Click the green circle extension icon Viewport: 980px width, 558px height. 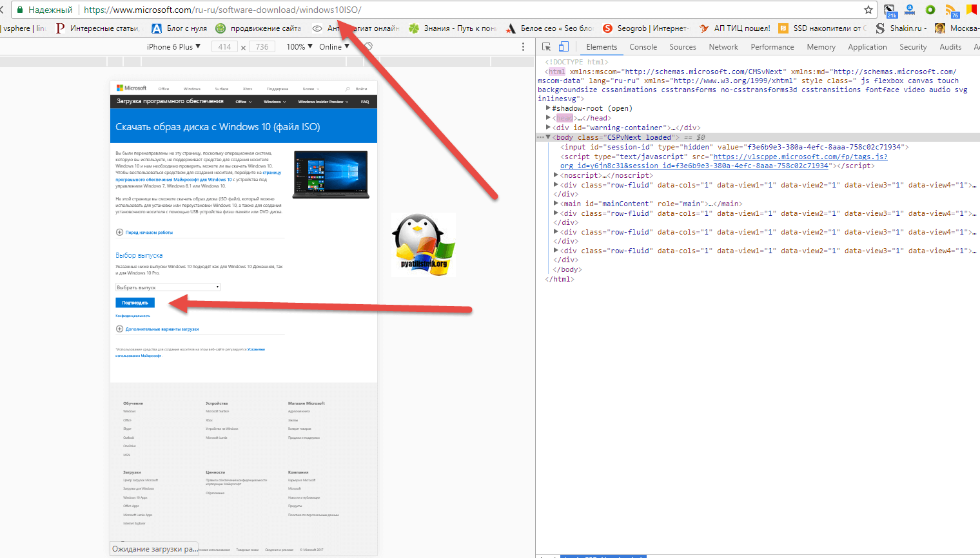click(930, 10)
